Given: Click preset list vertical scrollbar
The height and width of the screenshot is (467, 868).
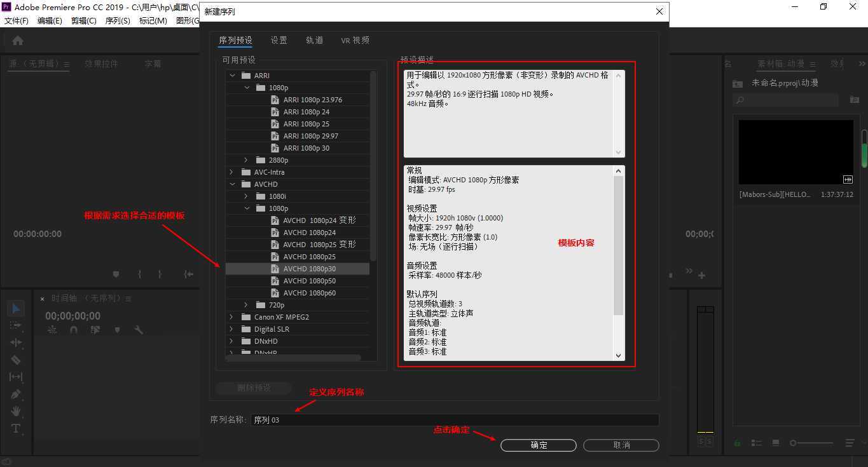Looking at the screenshot, I should 373,165.
